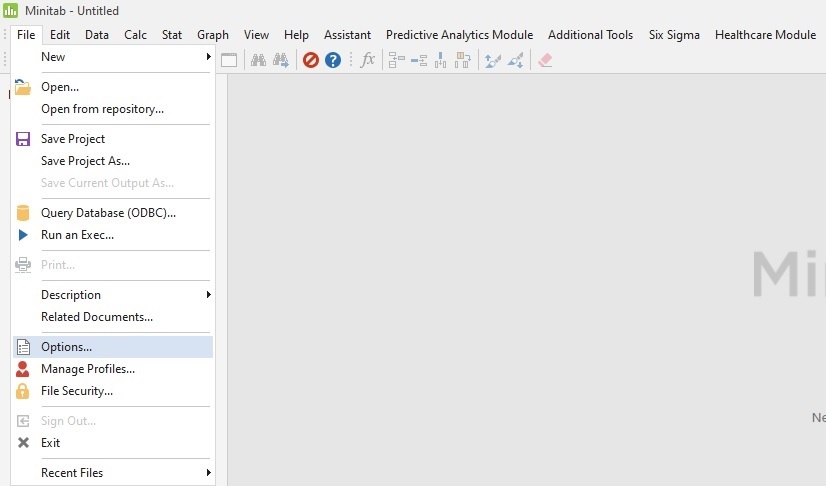Click the tan columns with arrow toolbar icon

coord(463,60)
